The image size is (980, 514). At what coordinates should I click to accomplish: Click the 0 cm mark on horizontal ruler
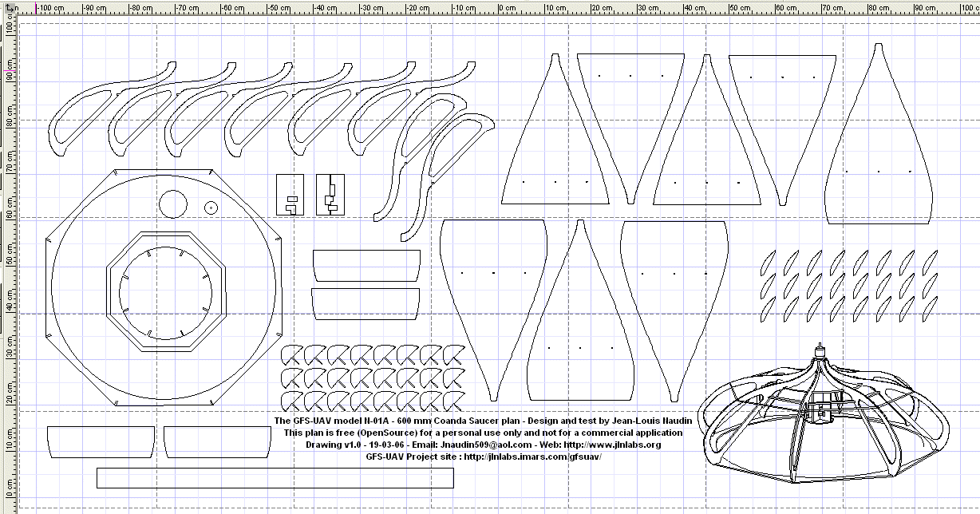tap(505, 7)
